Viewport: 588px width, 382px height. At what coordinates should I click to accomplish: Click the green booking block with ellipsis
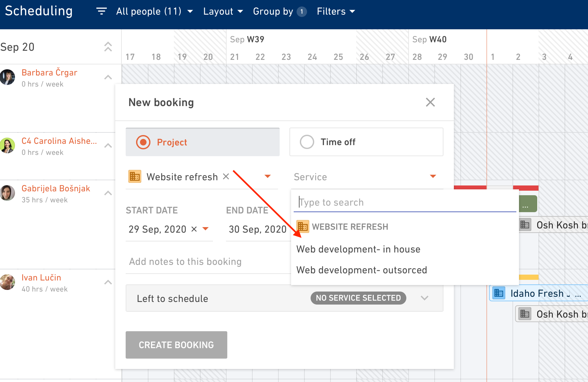(x=528, y=204)
